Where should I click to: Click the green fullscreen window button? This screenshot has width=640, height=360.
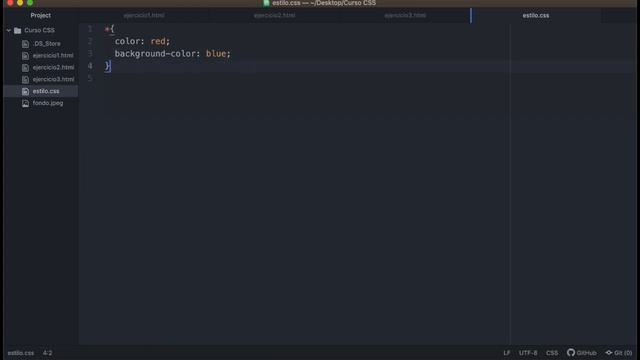pos(30,2)
